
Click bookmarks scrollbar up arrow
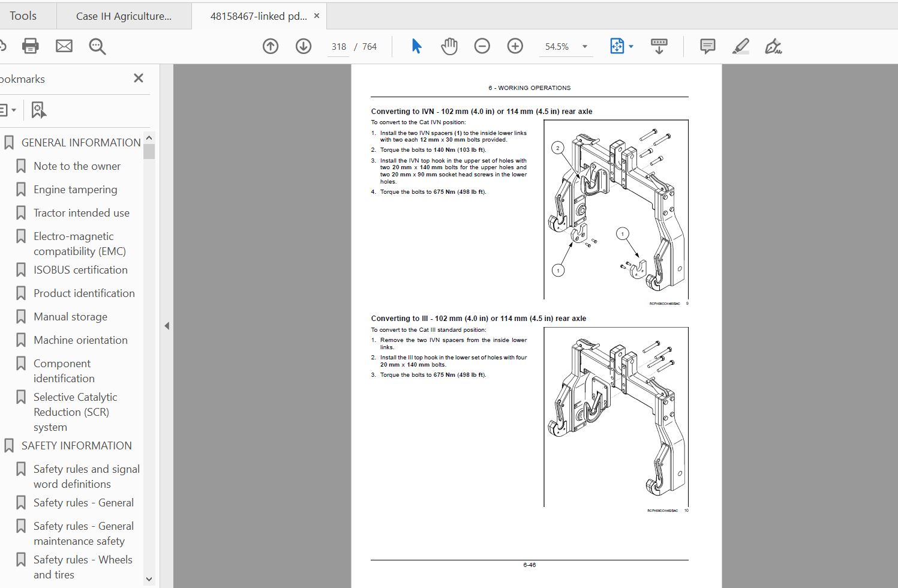pyautogui.click(x=149, y=137)
